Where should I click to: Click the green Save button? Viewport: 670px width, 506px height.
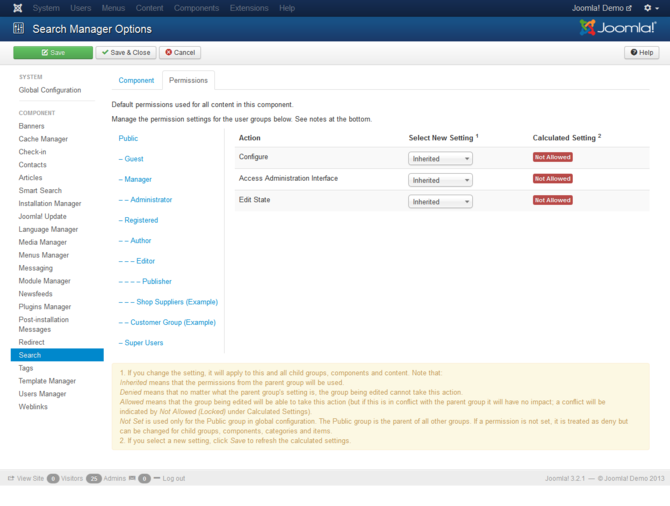pyautogui.click(x=52, y=52)
